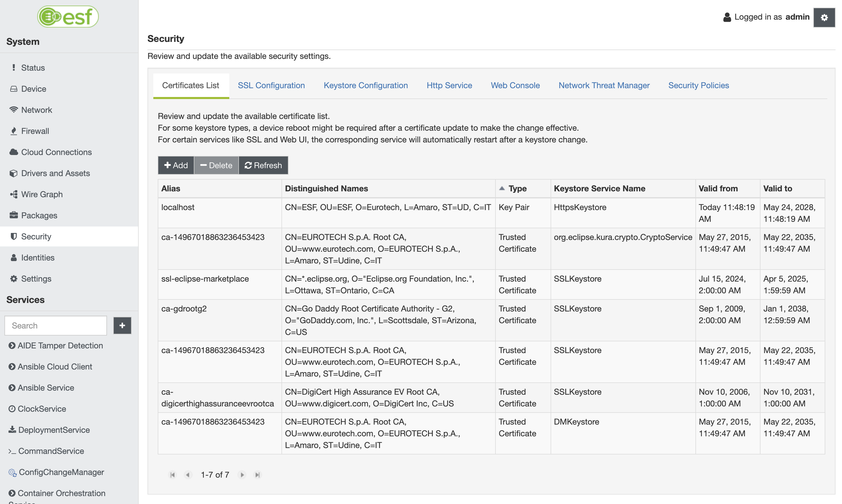Image resolution: width=842 pixels, height=504 pixels.
Task: Click the CommandService terminal icon
Action: pyautogui.click(x=12, y=451)
